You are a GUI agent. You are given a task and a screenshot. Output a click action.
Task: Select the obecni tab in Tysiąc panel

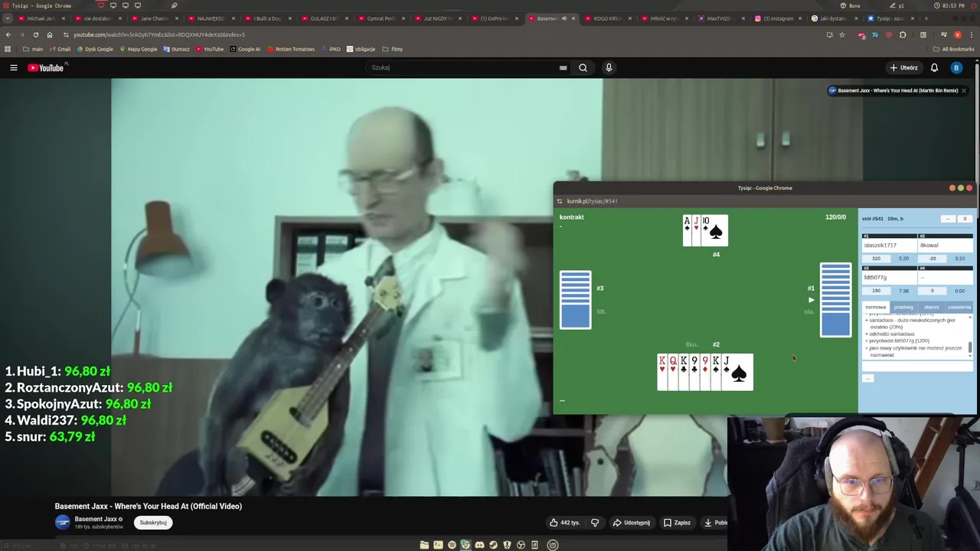(931, 307)
